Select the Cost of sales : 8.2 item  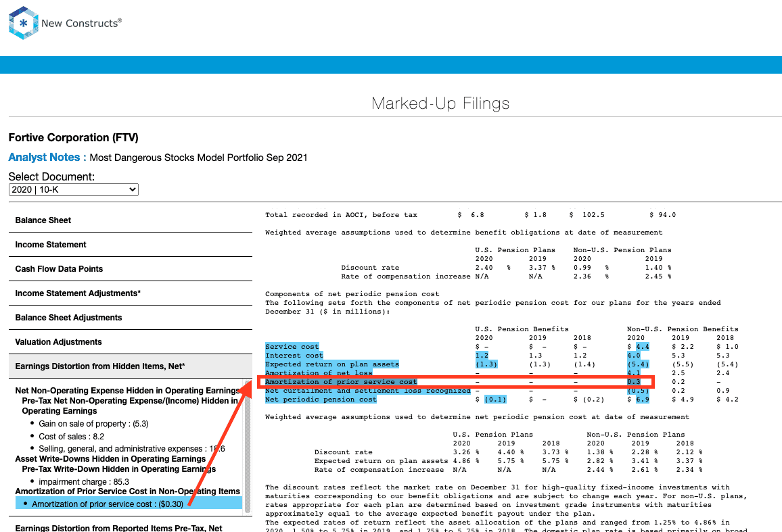[71, 437]
